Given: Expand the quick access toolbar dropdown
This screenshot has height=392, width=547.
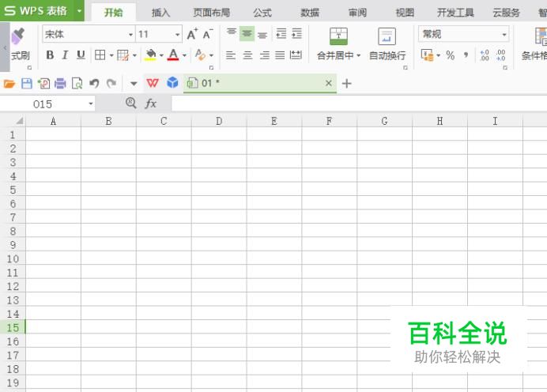Looking at the screenshot, I should point(134,84).
